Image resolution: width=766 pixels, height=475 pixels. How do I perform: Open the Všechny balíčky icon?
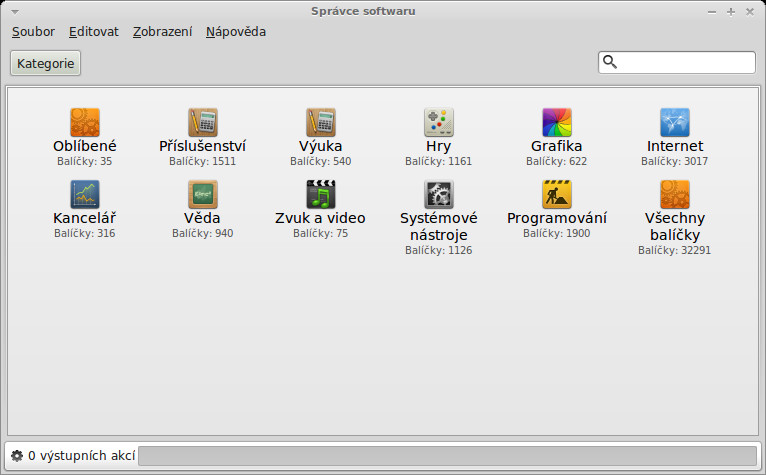click(x=675, y=194)
